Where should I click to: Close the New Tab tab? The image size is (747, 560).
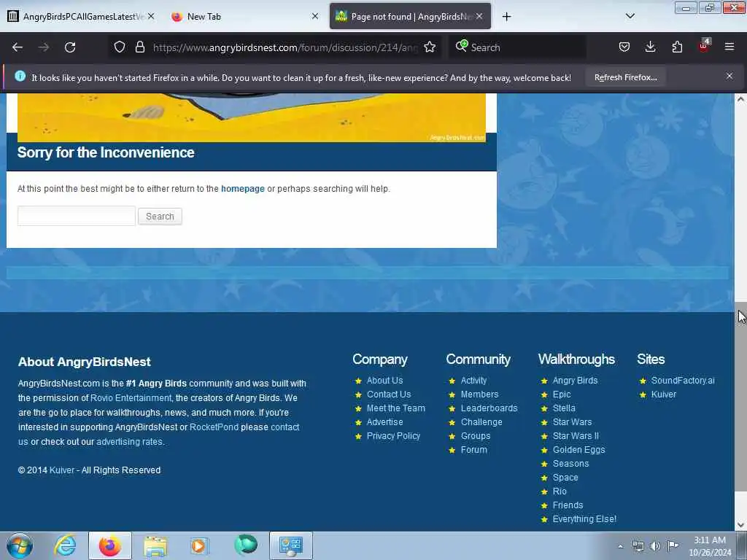pos(315,17)
